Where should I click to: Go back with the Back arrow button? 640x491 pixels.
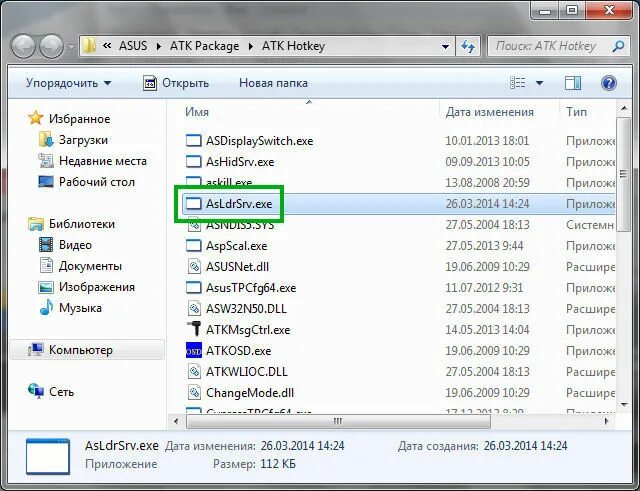click(x=23, y=46)
